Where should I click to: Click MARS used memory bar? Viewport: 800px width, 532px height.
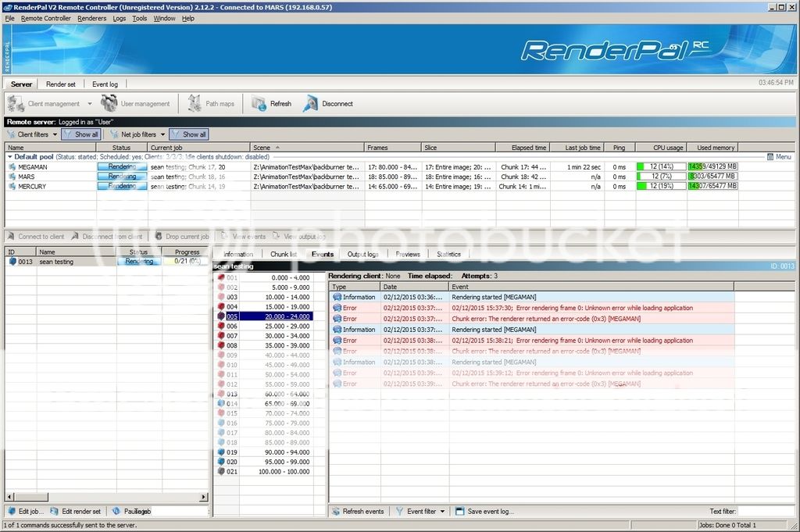tap(712, 177)
